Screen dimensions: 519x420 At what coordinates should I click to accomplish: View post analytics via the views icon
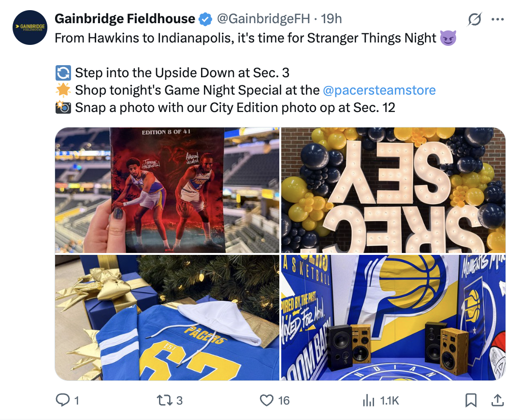click(x=369, y=400)
